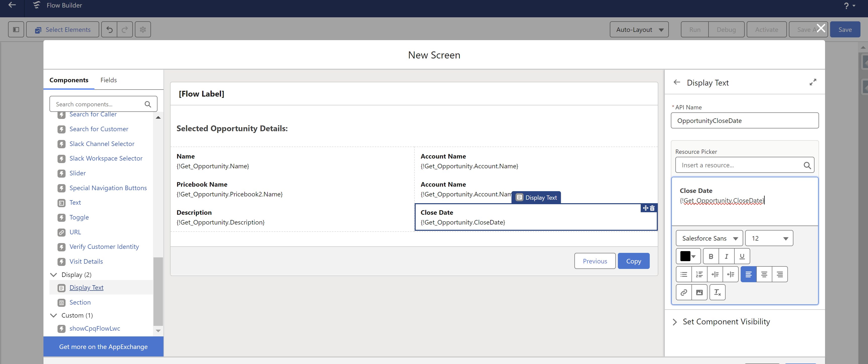Click the Activate button

point(767,30)
